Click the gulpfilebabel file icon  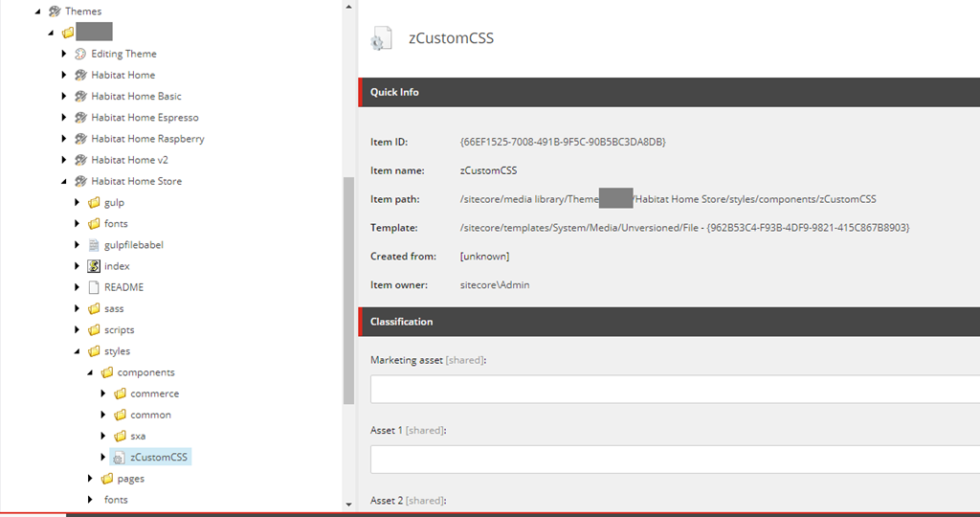pyautogui.click(x=94, y=245)
